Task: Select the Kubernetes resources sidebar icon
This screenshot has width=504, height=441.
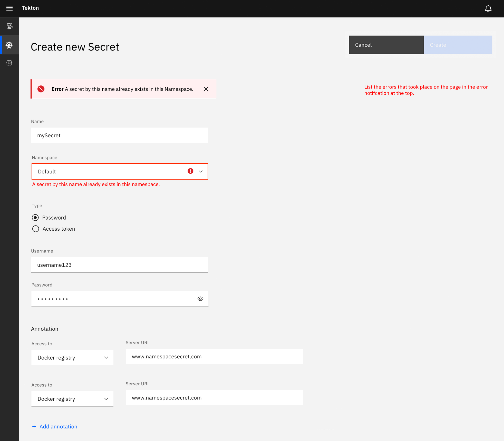Action: [9, 45]
